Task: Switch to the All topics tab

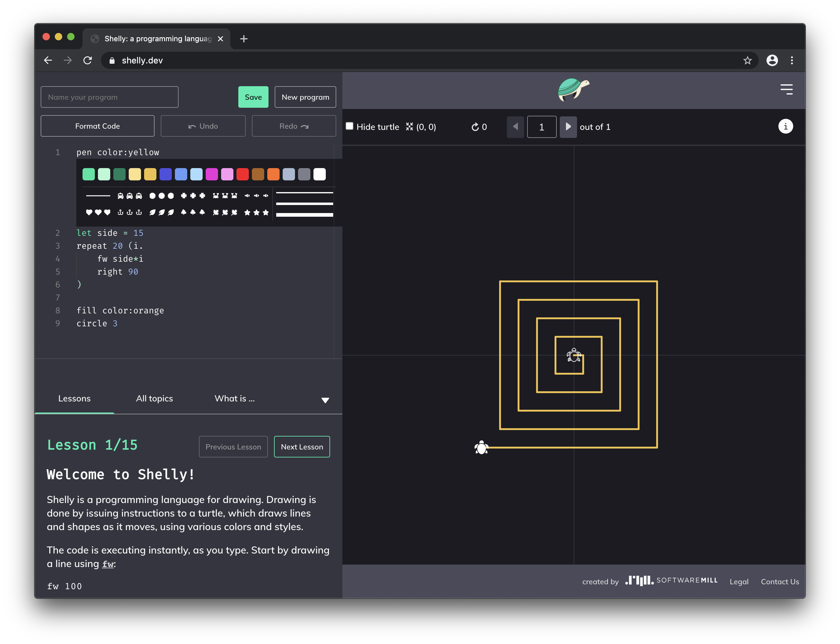Action: point(155,399)
